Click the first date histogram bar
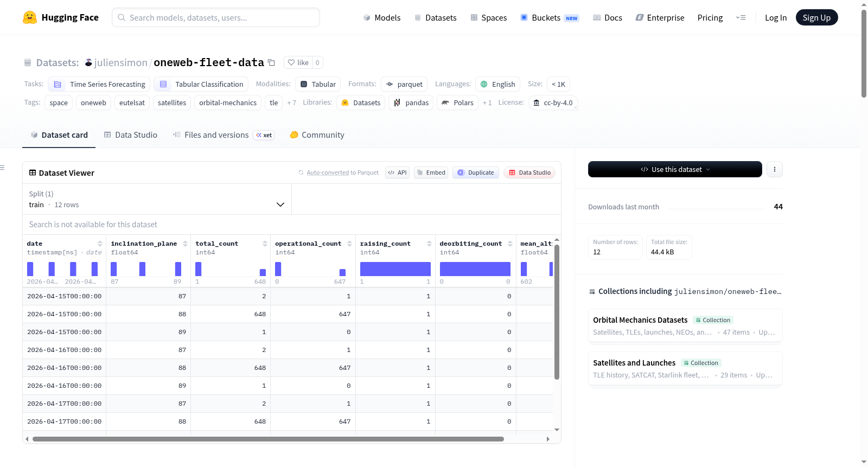This screenshot has width=868, height=467. click(x=30, y=269)
